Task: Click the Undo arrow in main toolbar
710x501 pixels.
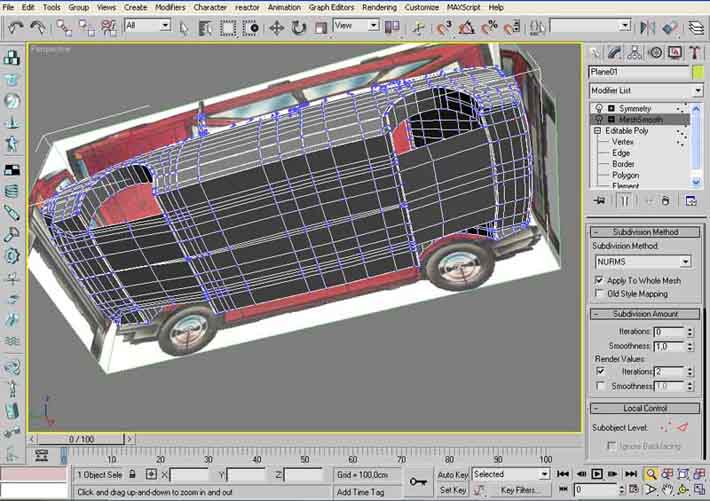Action: point(16,27)
